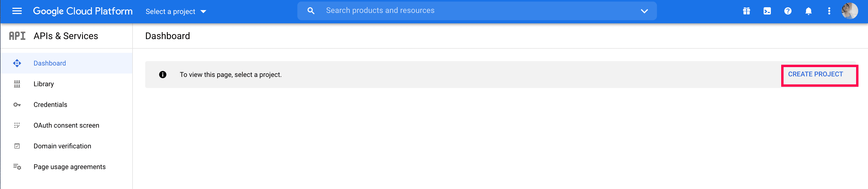Open the Library section

click(x=43, y=84)
